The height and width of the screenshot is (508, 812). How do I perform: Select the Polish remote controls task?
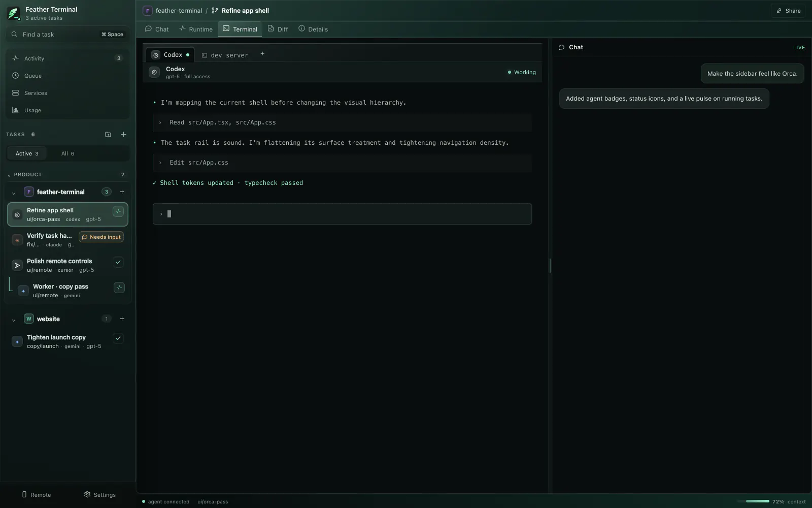point(67,265)
